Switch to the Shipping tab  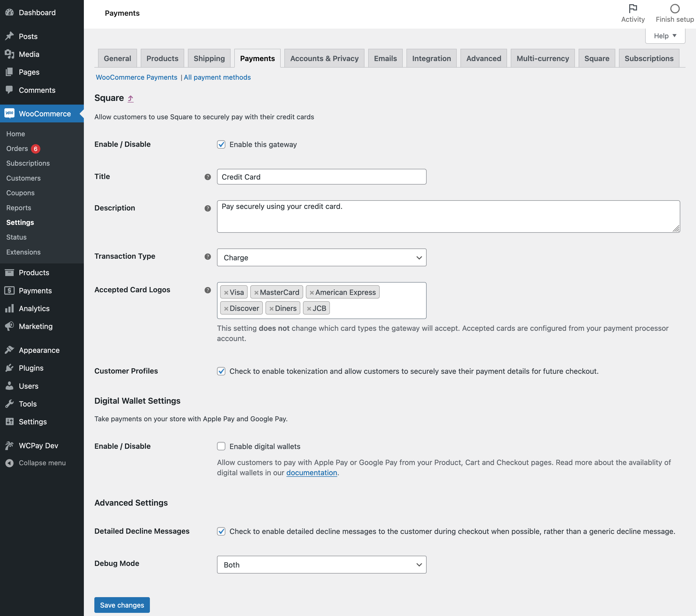(x=209, y=58)
